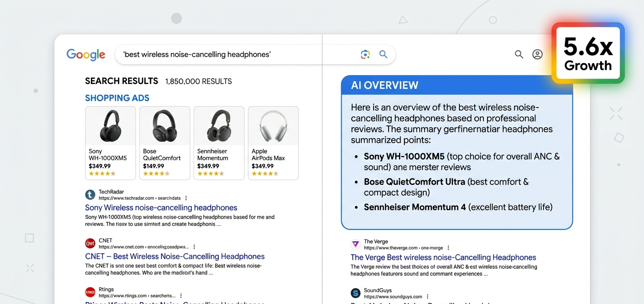Open CNET Best Wireless Noise-Cancelling Headphones result

coord(175,257)
